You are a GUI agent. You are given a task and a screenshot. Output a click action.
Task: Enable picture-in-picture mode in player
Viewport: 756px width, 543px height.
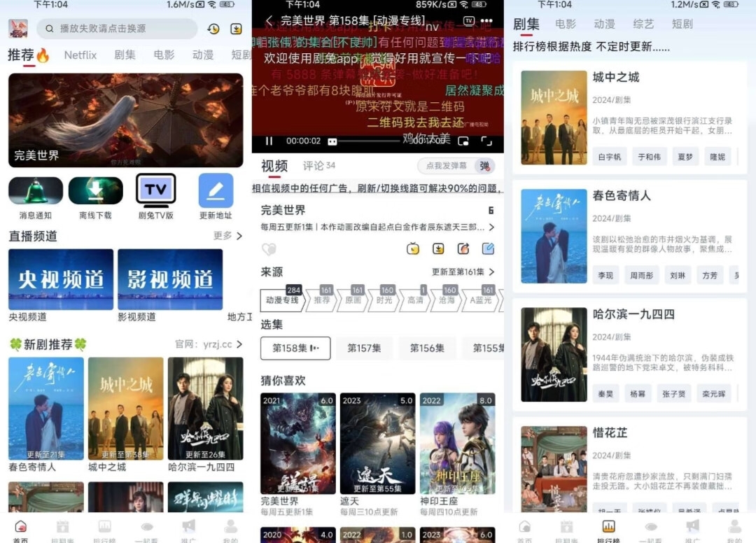pos(463,141)
